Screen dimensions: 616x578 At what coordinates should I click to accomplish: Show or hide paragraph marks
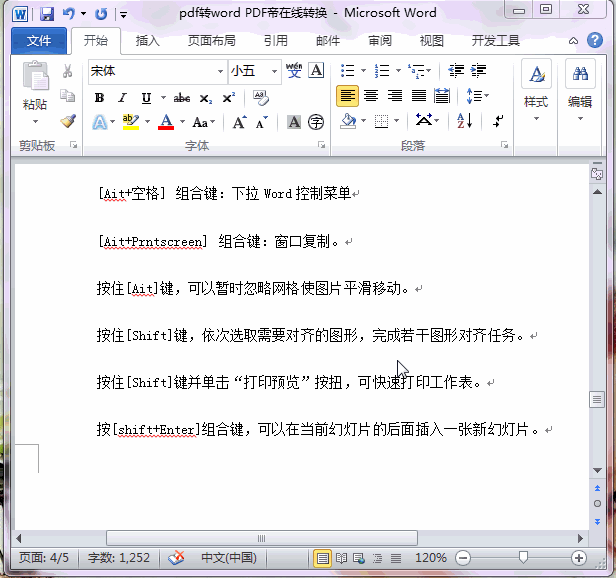(498, 121)
